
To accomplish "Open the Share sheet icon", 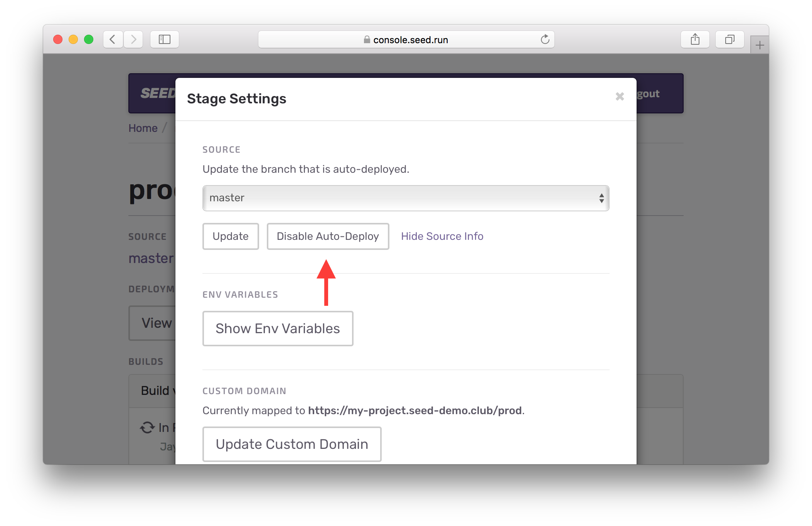I will tap(695, 39).
